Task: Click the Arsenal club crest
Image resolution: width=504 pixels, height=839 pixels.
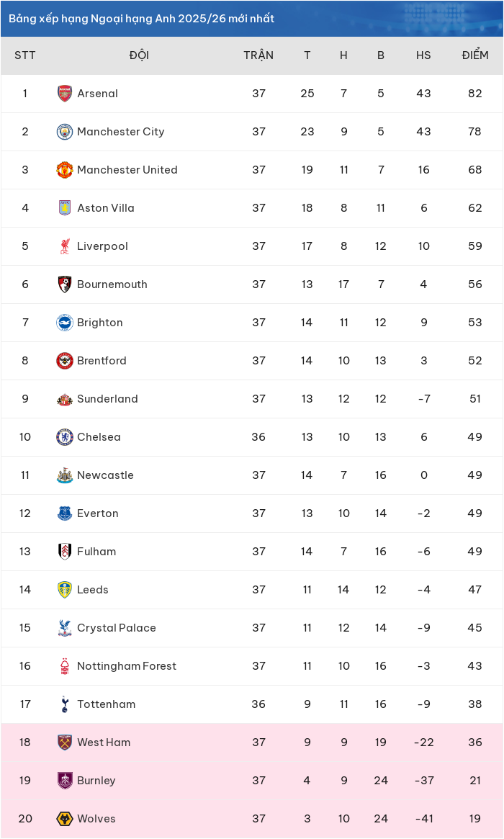Action: tap(65, 94)
